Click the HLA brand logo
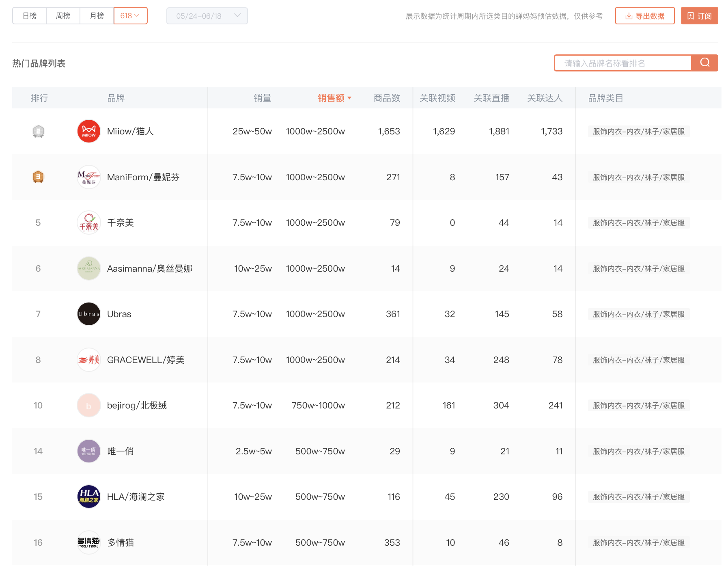728x566 pixels. point(89,497)
